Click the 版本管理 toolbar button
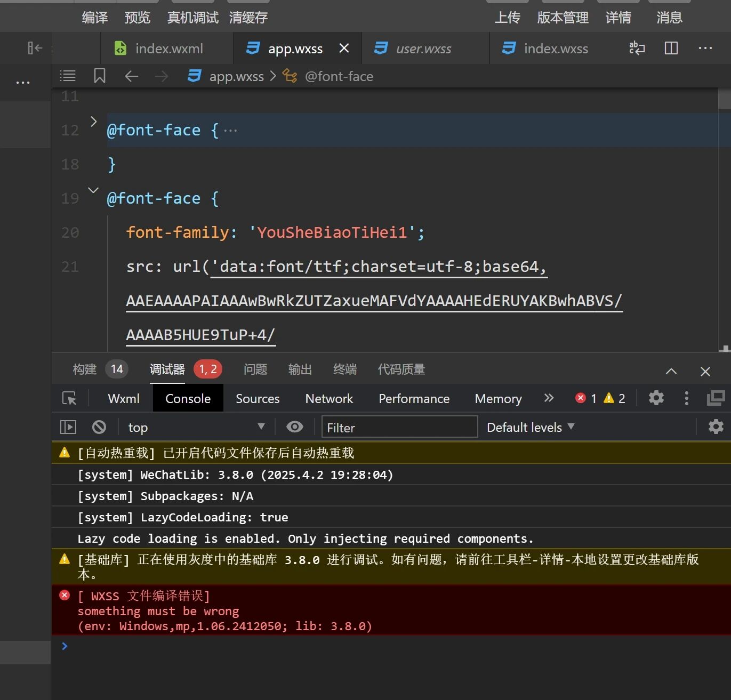Image resolution: width=731 pixels, height=700 pixels. point(563,18)
